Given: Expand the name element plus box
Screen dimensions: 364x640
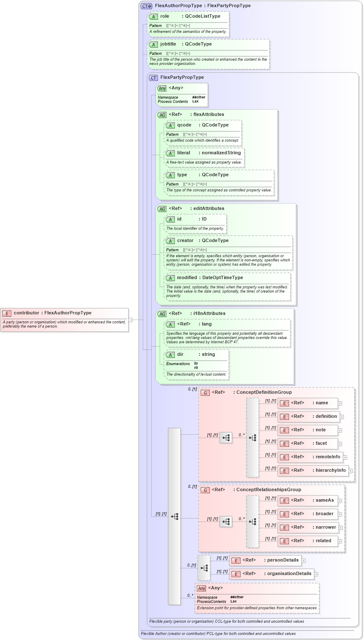Looking at the screenshot, I should click(340, 403).
